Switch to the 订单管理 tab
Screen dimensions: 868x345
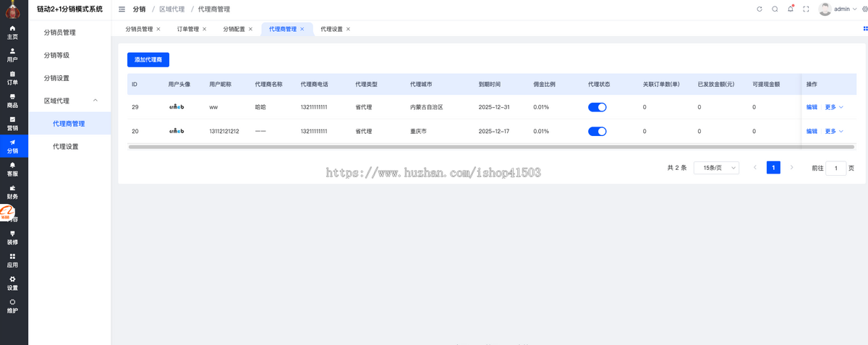coord(188,29)
